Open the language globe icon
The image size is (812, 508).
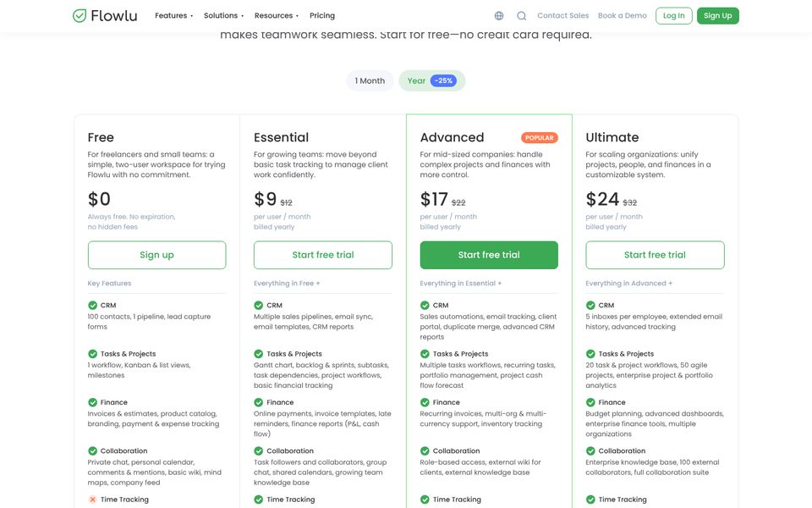point(499,15)
